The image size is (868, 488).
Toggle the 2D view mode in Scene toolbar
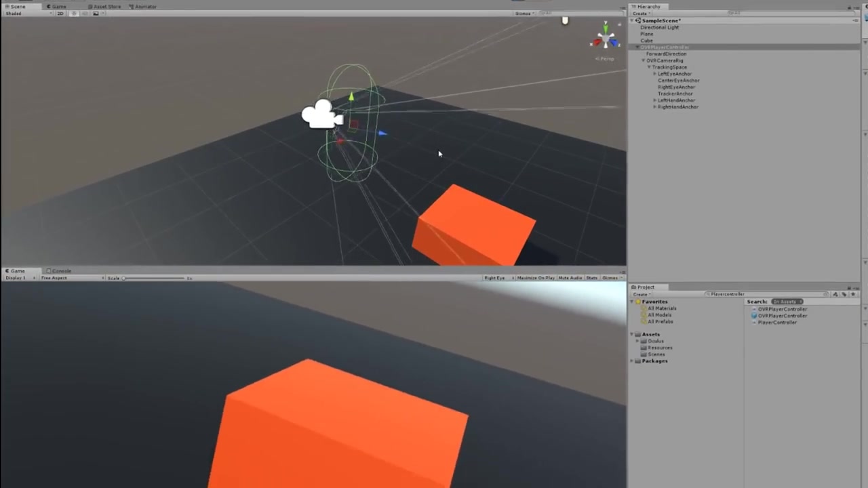click(60, 13)
